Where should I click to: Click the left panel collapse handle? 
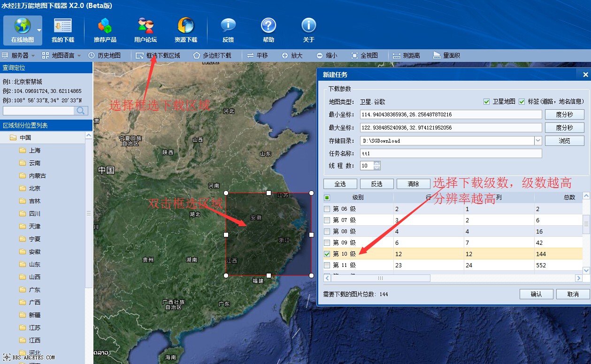89,213
